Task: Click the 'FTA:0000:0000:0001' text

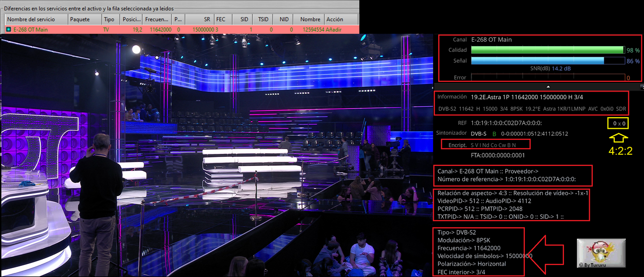Action: point(498,155)
